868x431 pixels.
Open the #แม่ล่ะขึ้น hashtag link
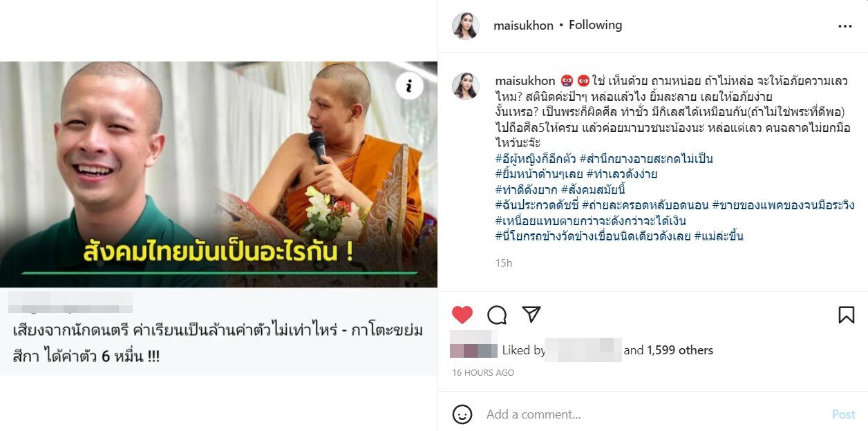tap(719, 236)
